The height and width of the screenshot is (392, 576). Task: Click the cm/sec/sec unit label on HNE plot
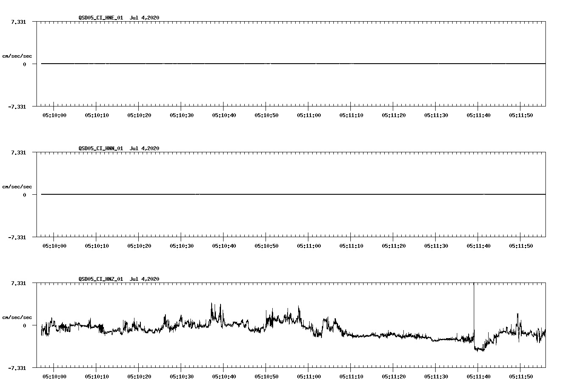point(17,56)
